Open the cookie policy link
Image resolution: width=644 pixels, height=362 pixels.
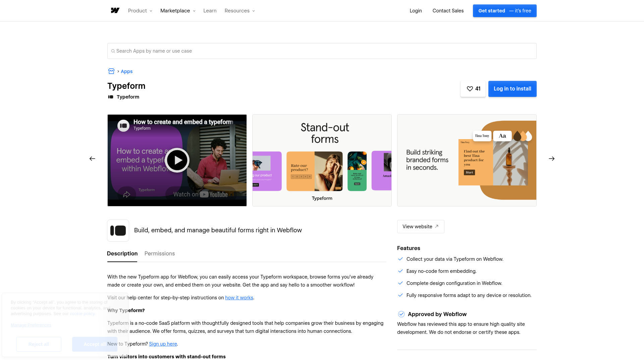82,314
